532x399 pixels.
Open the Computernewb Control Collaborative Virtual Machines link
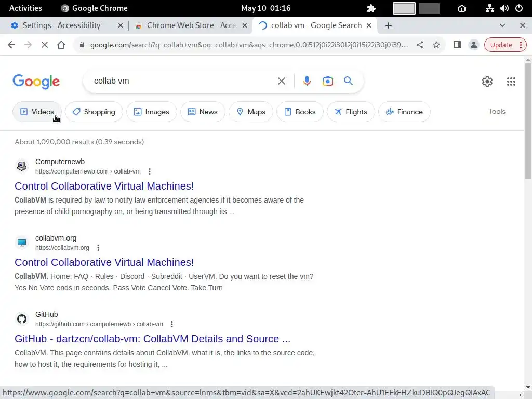tap(104, 186)
